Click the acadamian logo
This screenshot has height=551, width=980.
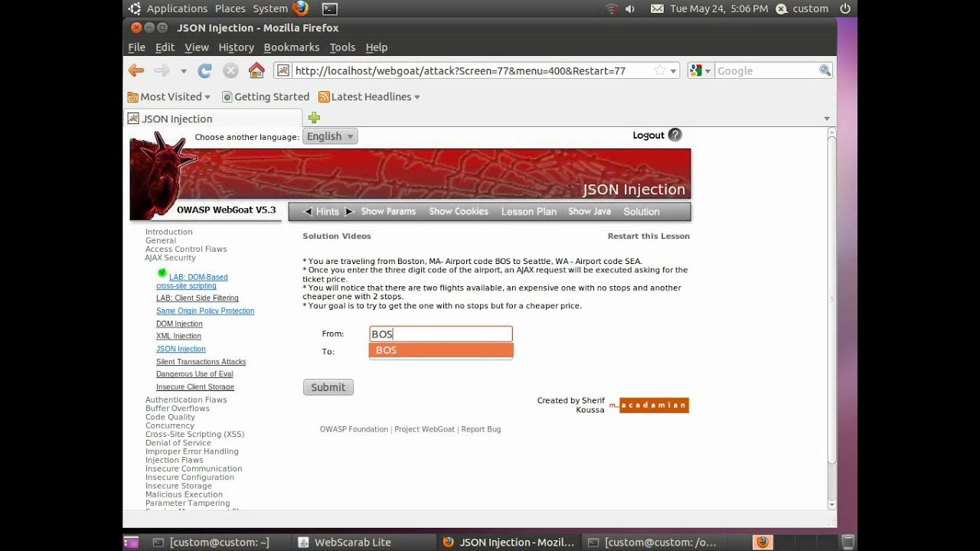point(649,405)
